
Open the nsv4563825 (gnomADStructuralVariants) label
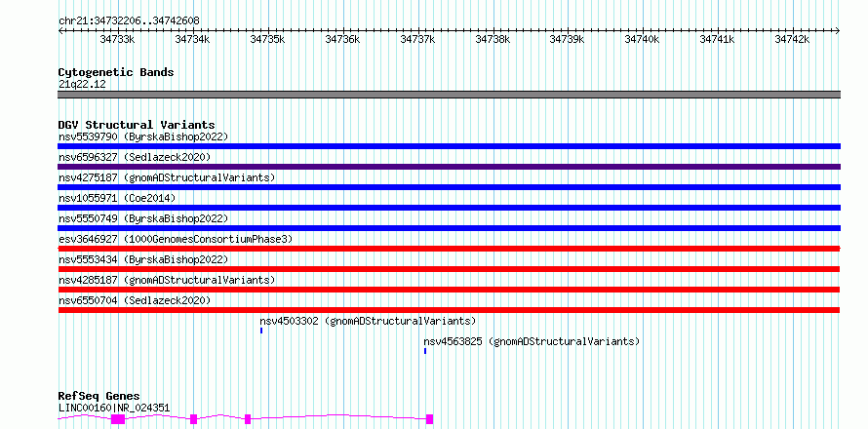pos(532,341)
